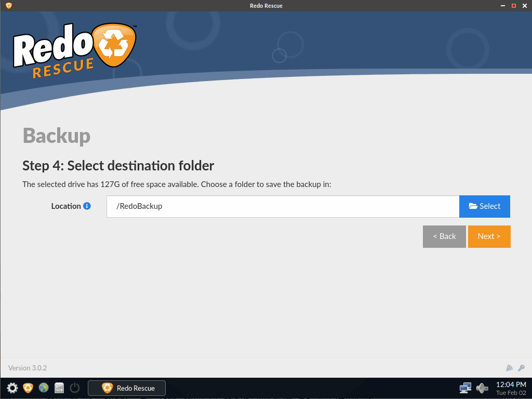Image resolution: width=532 pixels, height=399 pixels.
Task: Click the 127G free space description text
Action: [x=177, y=184]
